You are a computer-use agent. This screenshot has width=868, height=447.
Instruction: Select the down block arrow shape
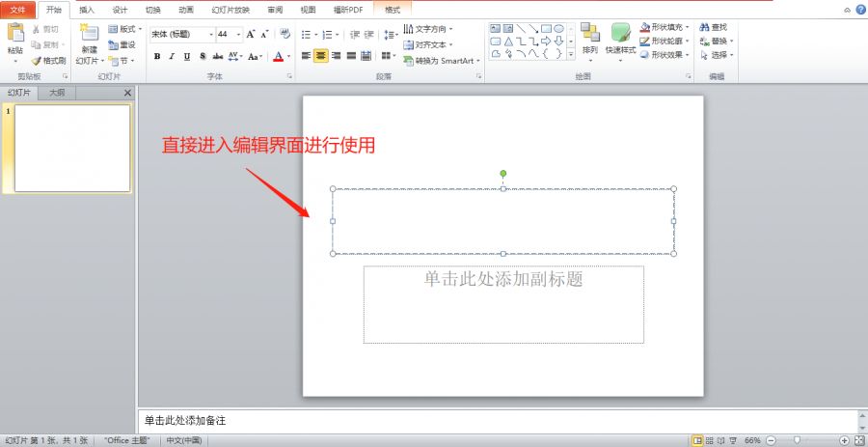559,42
